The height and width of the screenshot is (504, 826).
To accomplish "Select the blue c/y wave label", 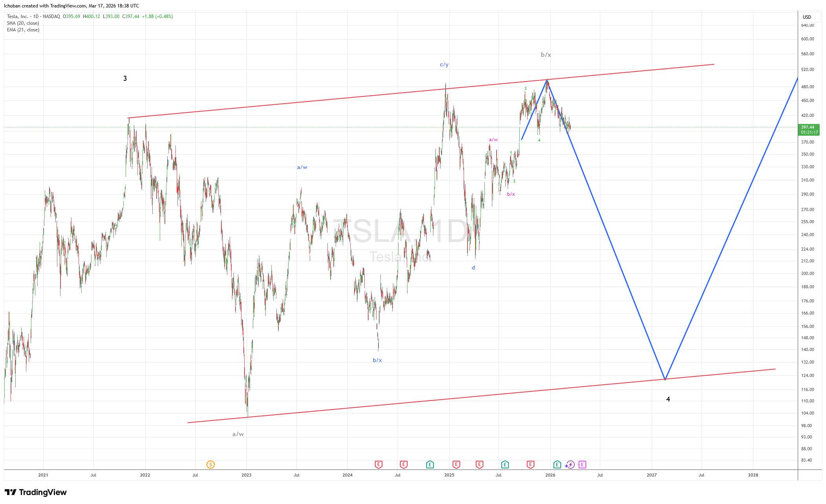I will click(444, 65).
